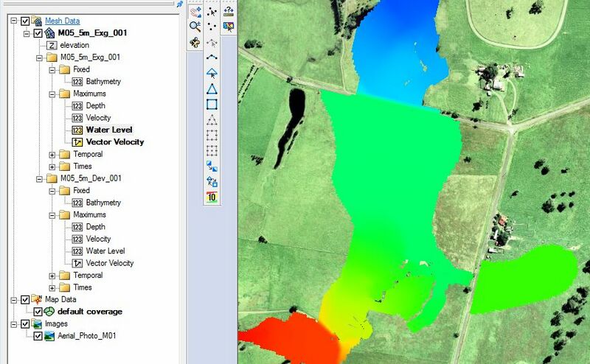Click the Swap Edge tool icon
The height and width of the screenshot is (364, 590).
pos(212,166)
